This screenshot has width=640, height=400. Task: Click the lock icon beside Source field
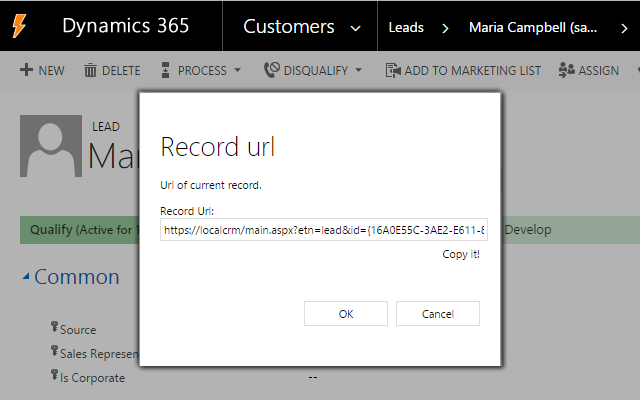(x=54, y=327)
